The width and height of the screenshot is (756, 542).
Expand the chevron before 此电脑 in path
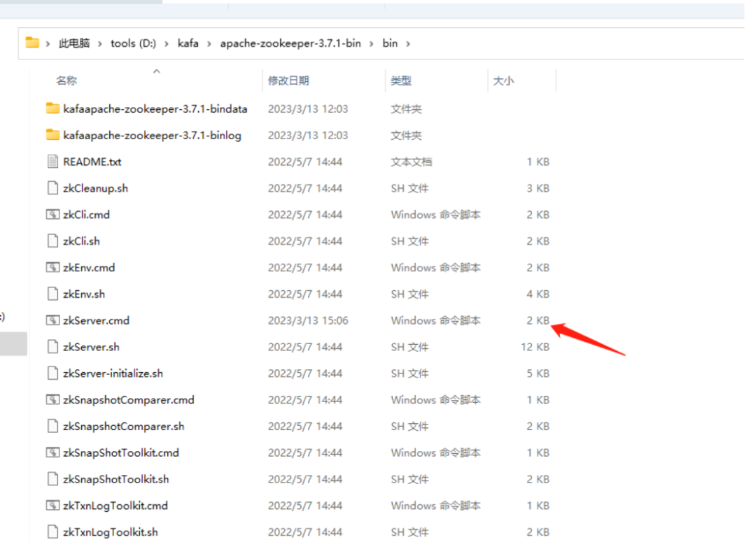pyautogui.click(x=48, y=44)
